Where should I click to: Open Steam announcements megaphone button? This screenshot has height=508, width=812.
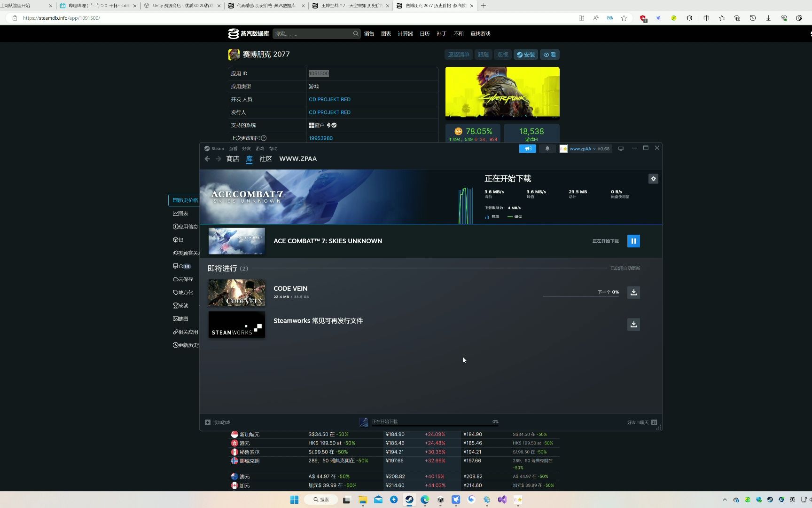coord(528,149)
